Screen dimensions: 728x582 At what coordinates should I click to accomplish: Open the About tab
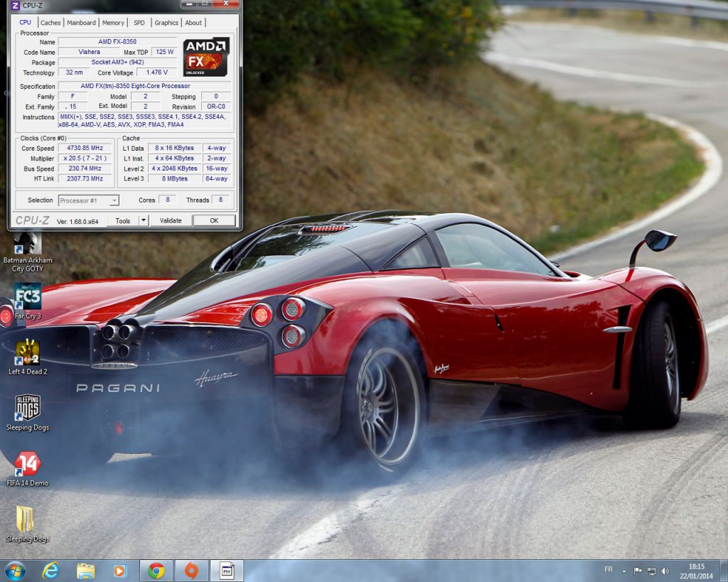click(193, 22)
